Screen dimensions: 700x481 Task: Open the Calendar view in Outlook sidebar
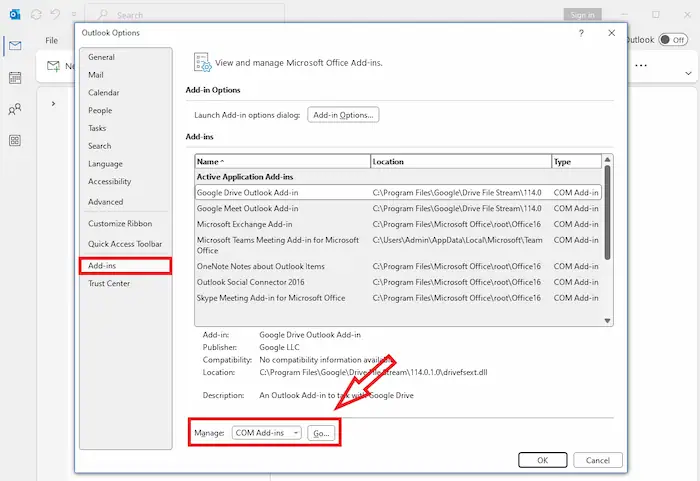15,78
